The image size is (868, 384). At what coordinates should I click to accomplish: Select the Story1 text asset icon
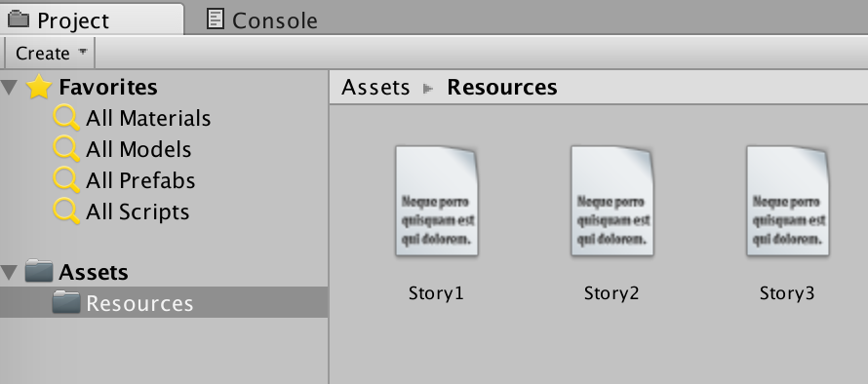(436, 202)
